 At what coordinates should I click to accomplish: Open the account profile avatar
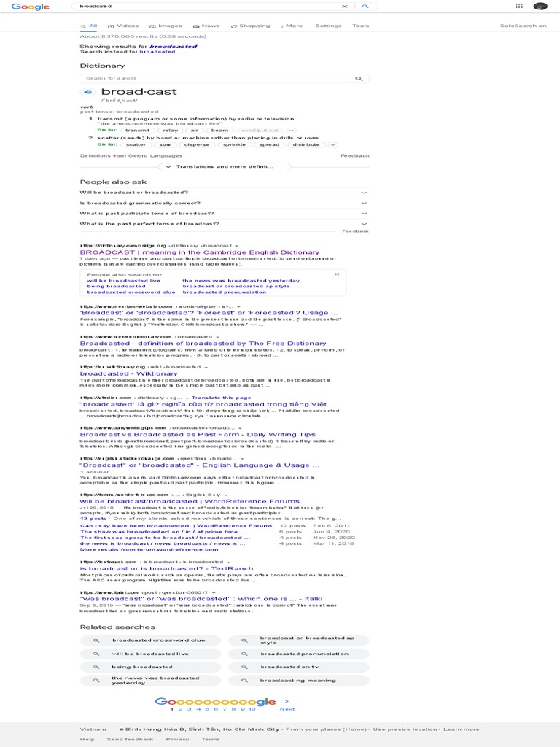540,6
